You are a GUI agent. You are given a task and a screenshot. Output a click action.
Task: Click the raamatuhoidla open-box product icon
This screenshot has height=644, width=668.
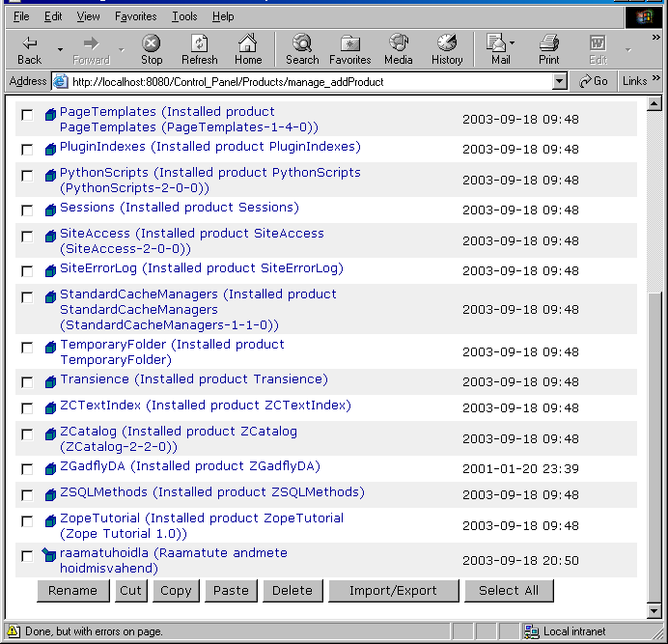pos(49,554)
